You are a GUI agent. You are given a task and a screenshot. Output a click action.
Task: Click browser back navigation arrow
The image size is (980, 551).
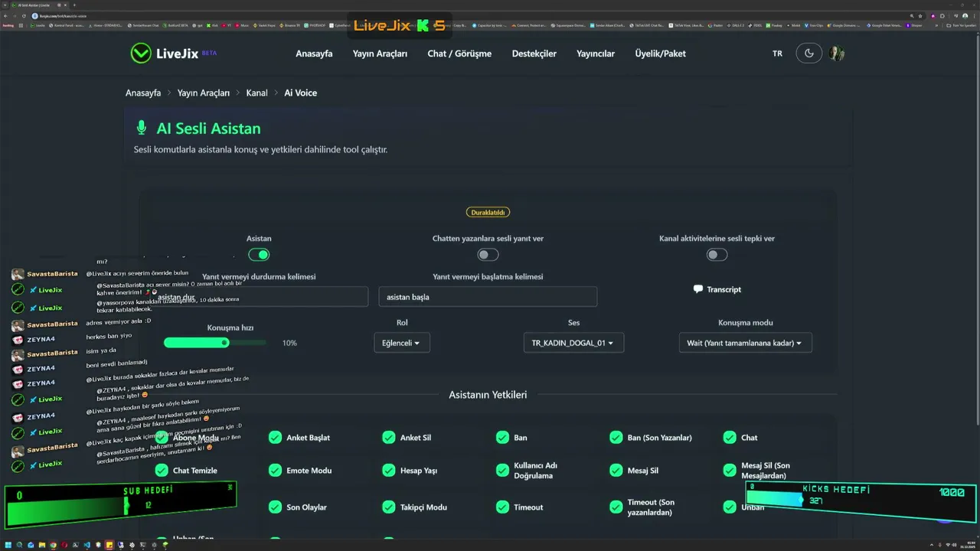[6, 15]
